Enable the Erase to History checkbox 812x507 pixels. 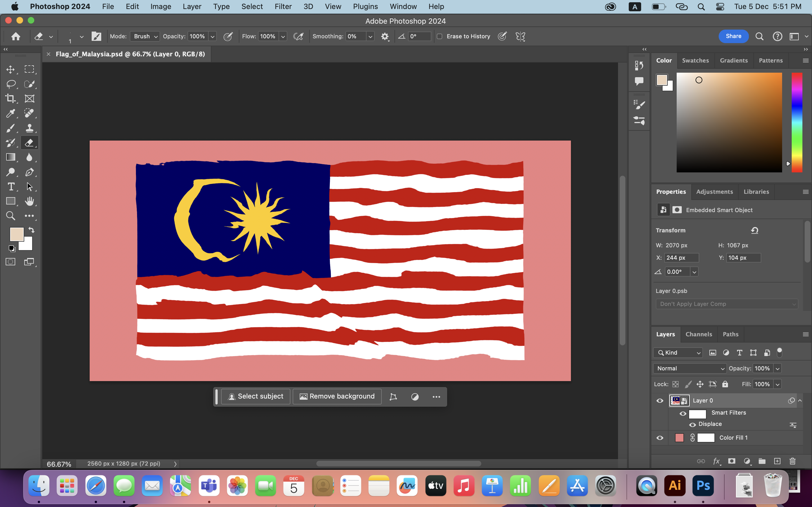point(440,36)
